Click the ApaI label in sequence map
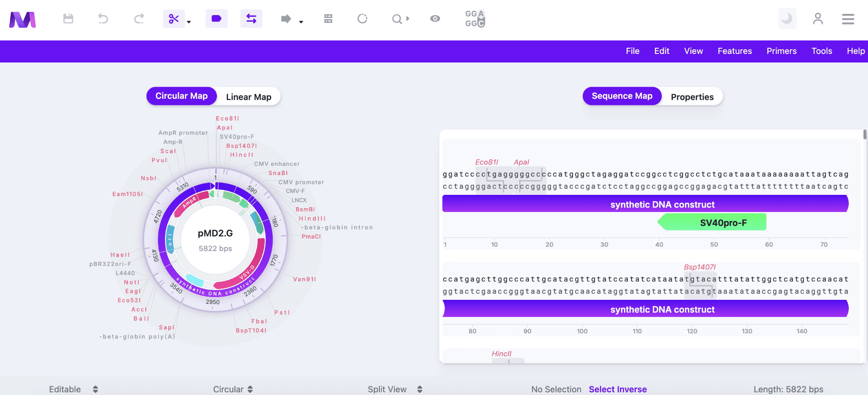This screenshot has width=868, height=395. coord(521,162)
